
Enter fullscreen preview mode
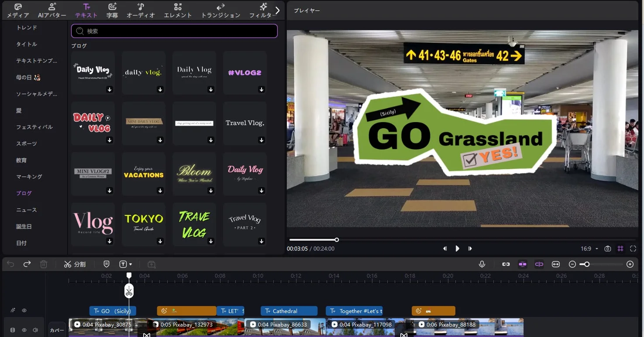633,248
